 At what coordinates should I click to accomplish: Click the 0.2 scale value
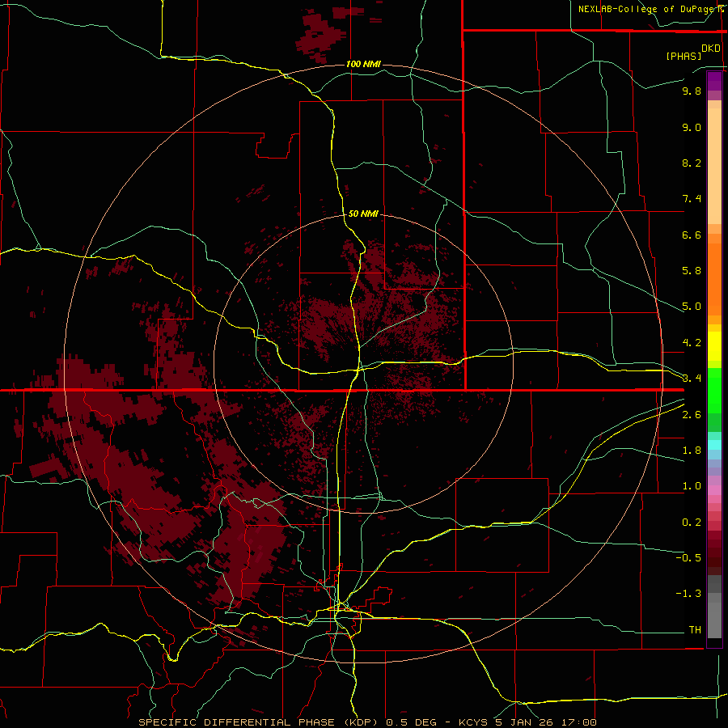692,523
